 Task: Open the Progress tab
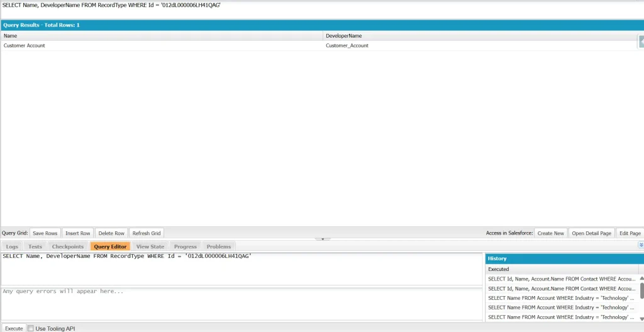pyautogui.click(x=186, y=246)
